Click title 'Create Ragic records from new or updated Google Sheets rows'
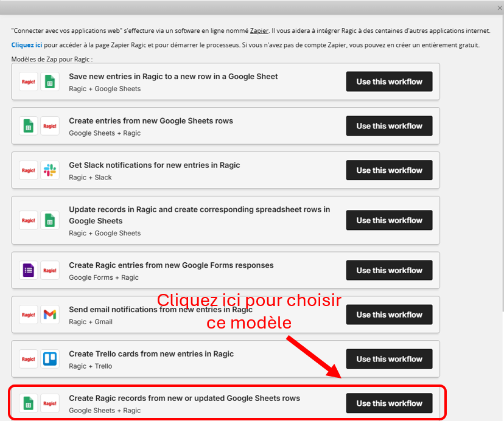This screenshot has width=504, height=421. pos(184,398)
